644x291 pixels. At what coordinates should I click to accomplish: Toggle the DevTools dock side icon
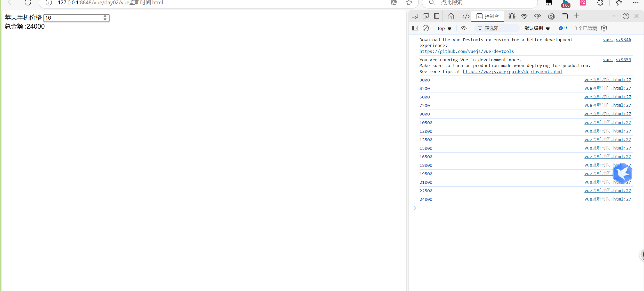(437, 16)
